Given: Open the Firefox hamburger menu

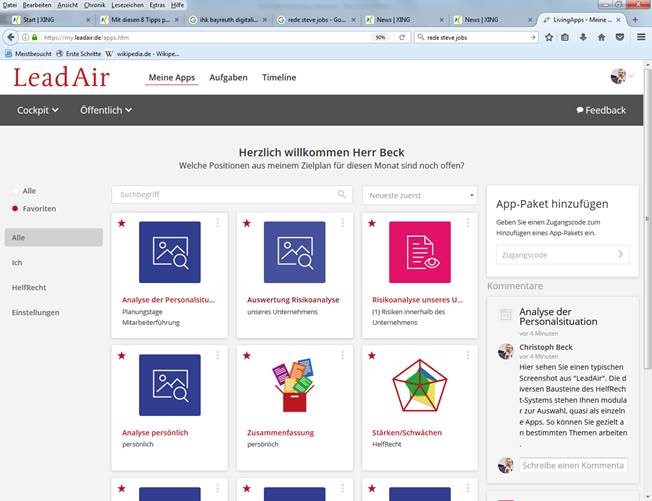Looking at the screenshot, I should pyautogui.click(x=640, y=37).
